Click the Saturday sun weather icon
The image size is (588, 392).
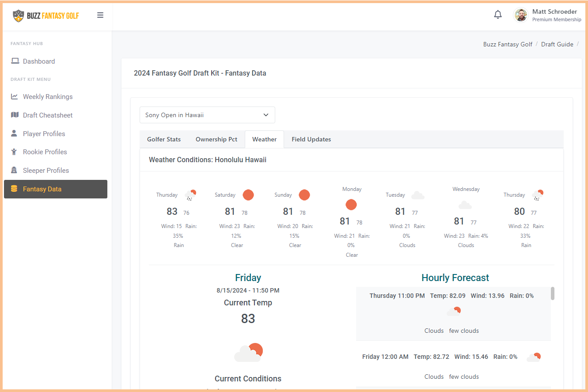click(x=248, y=195)
